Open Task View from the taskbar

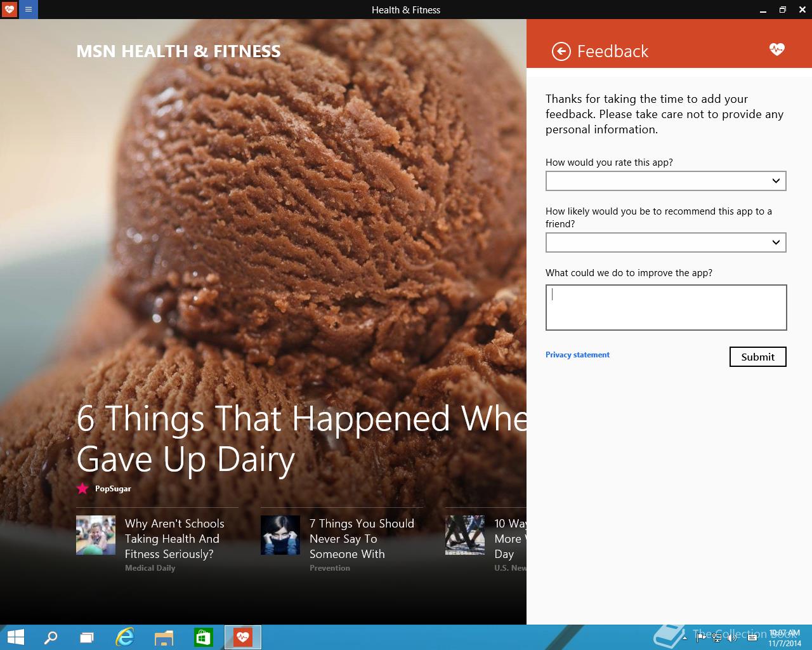(x=87, y=637)
